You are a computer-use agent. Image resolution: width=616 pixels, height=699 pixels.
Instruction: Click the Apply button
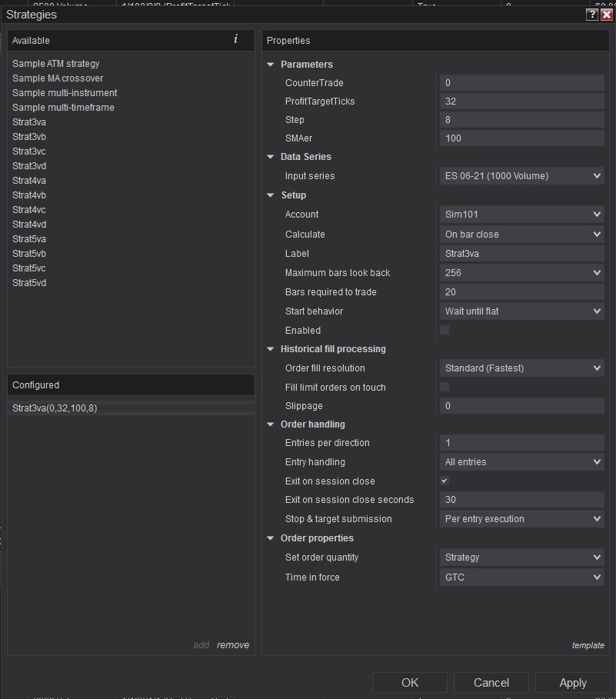tap(573, 683)
